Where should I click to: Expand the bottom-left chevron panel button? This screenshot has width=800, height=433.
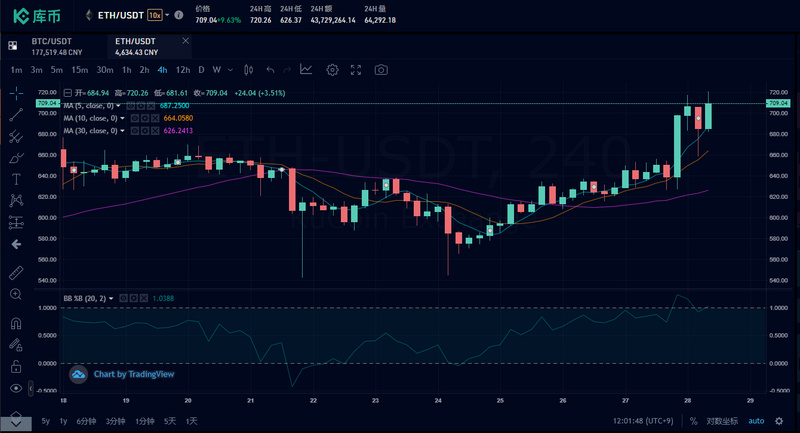point(16,423)
